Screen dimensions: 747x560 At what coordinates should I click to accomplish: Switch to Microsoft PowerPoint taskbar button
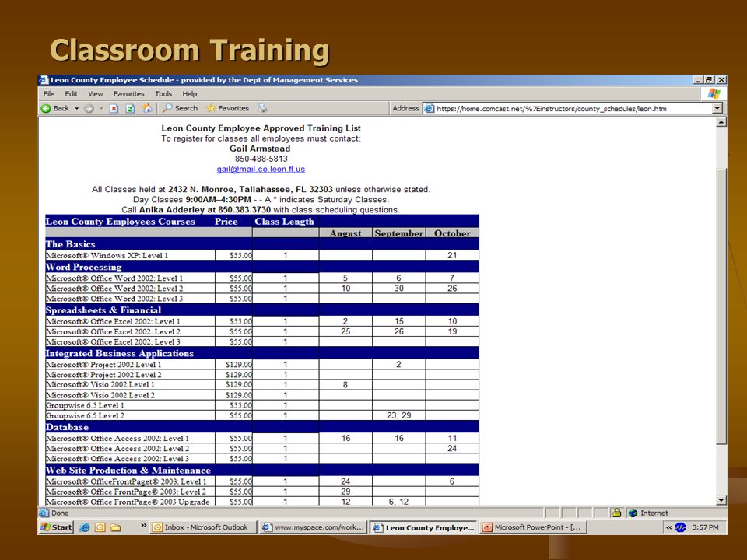point(533,527)
